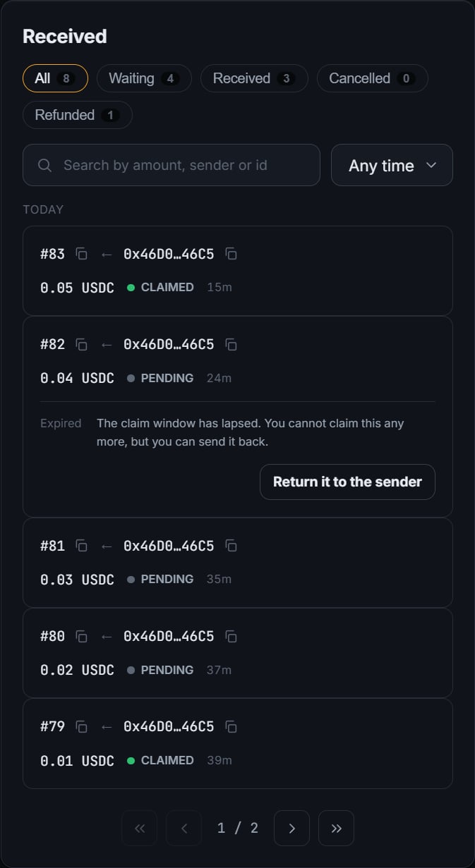Screen dimensions: 475x868
Task: Open the Any time filter dropdown
Action: tap(392, 165)
